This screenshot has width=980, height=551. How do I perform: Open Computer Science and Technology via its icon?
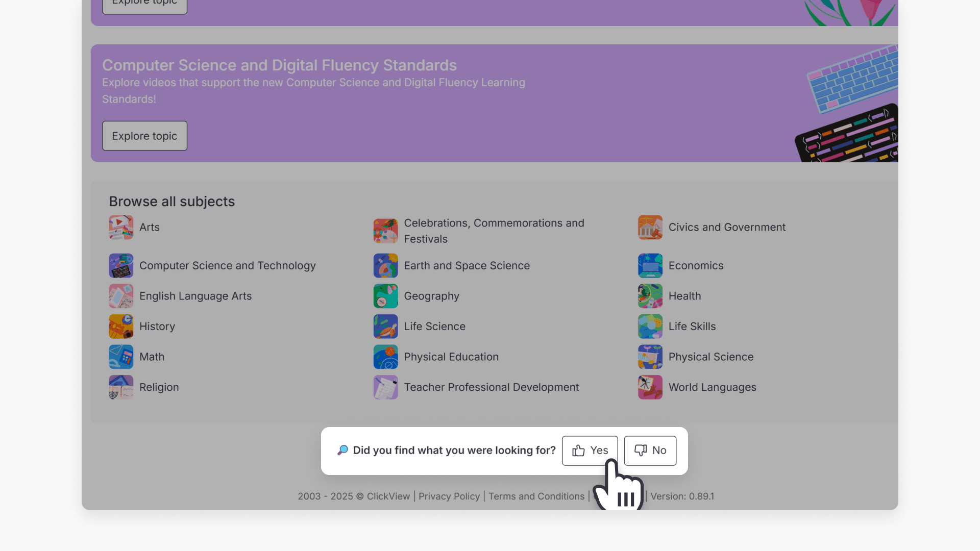pos(120,265)
